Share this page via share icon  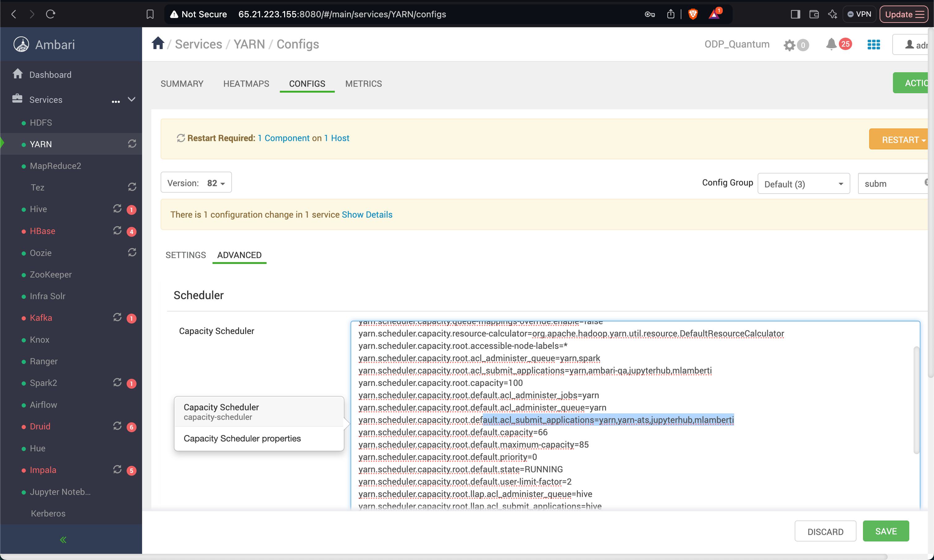[x=671, y=14]
